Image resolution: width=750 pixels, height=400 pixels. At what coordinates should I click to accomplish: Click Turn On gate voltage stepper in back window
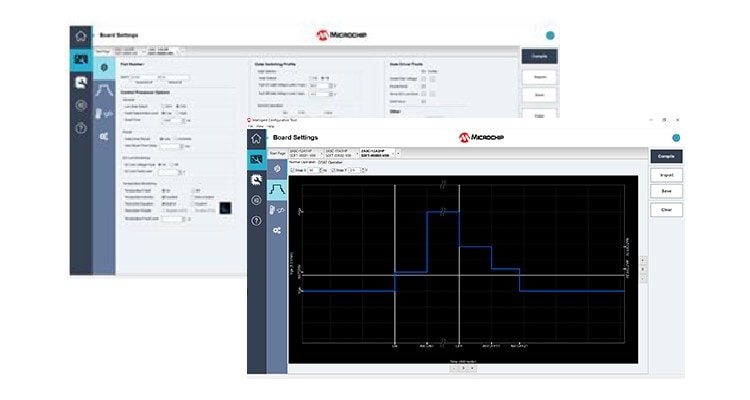[x=331, y=86]
